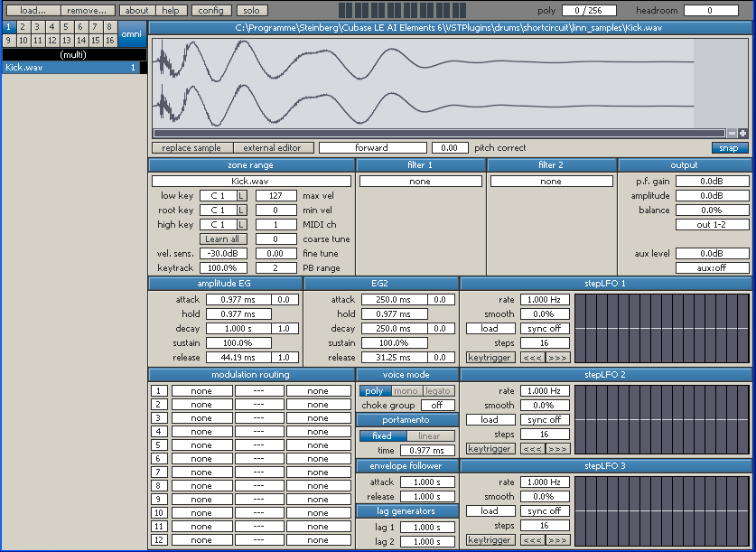This screenshot has width=756, height=552.
Task: Click the waveform zoom-out minus icon
Action: [732, 133]
